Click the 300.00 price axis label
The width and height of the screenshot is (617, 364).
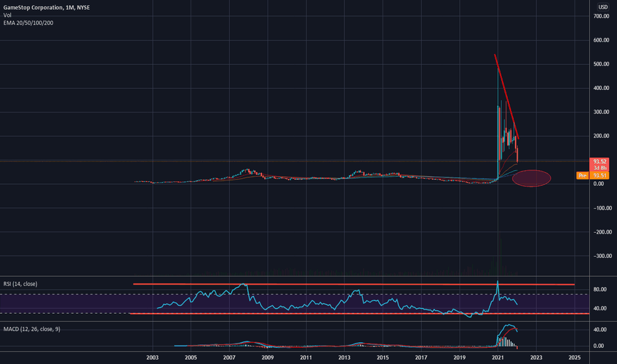tap(601, 112)
